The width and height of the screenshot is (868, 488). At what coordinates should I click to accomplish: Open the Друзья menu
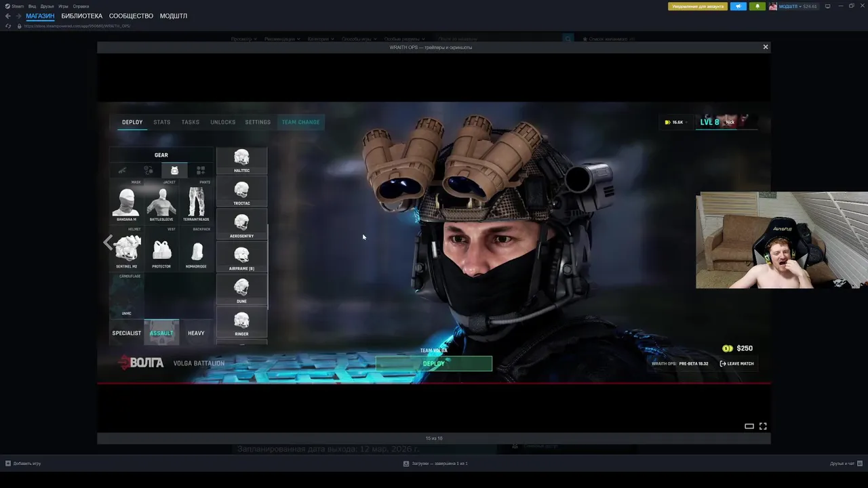(47, 6)
